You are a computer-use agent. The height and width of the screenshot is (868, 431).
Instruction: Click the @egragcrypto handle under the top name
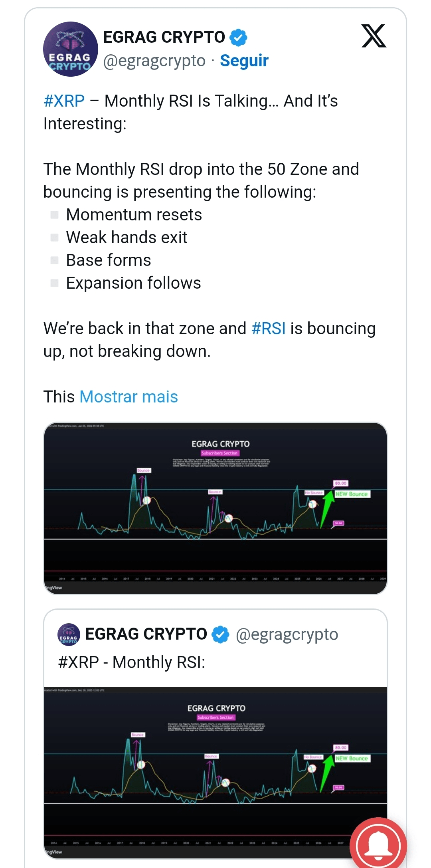tap(154, 61)
